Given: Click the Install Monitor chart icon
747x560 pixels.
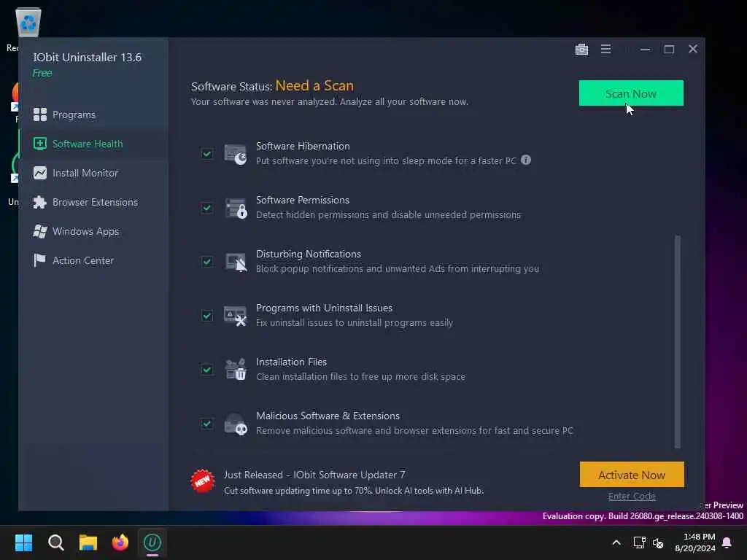Looking at the screenshot, I should (40, 173).
